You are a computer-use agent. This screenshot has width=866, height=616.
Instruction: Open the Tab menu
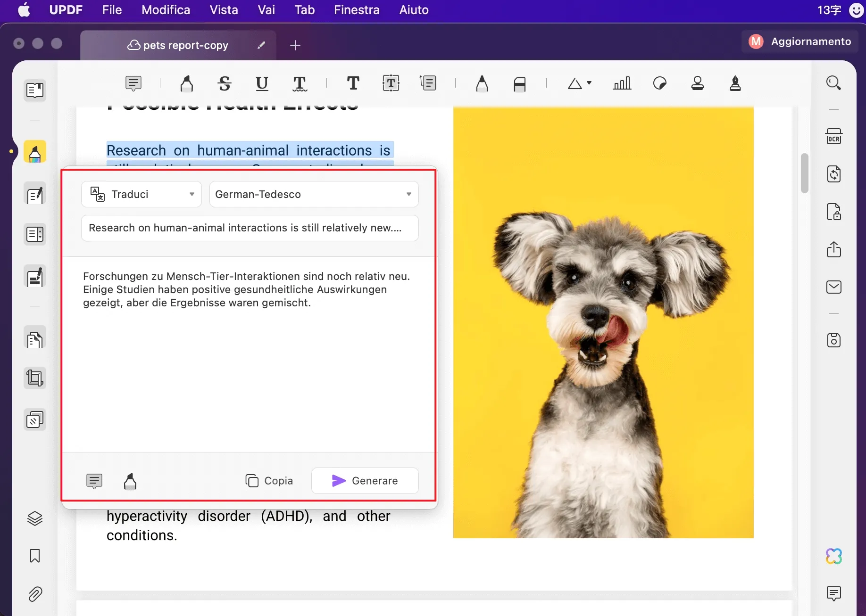pos(305,10)
